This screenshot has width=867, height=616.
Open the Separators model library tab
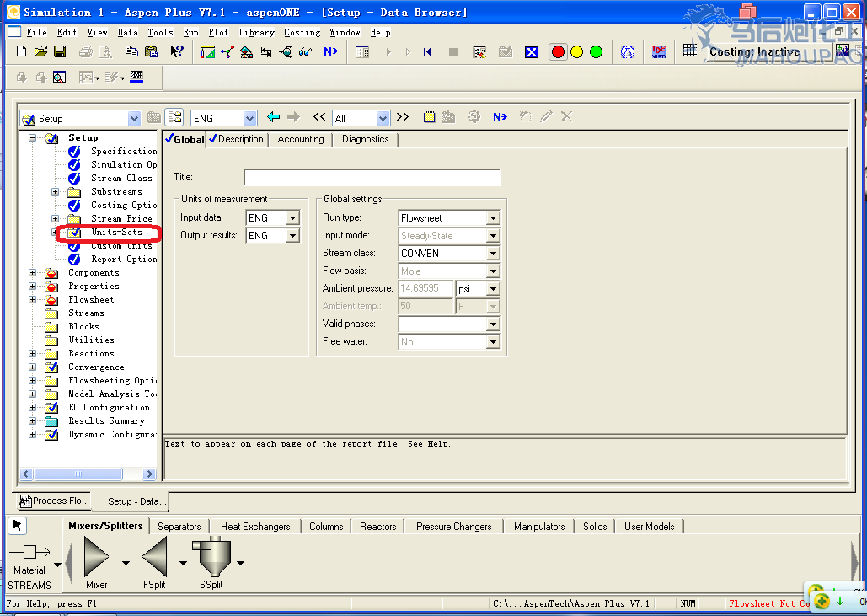pyautogui.click(x=179, y=527)
